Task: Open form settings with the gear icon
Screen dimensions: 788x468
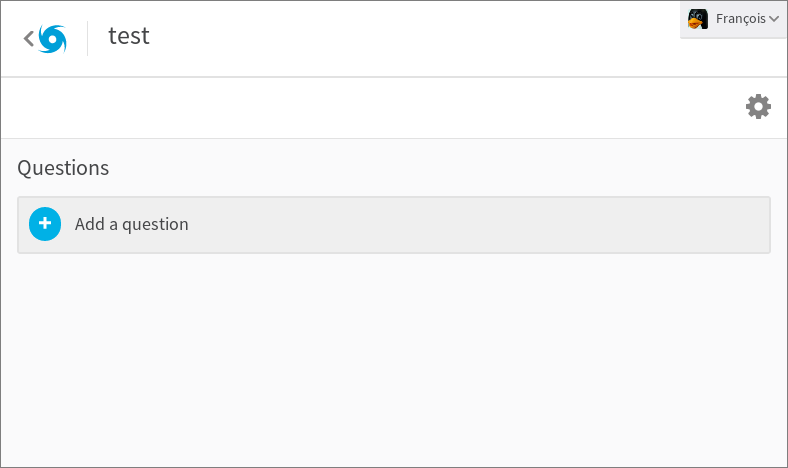Action: tap(758, 107)
